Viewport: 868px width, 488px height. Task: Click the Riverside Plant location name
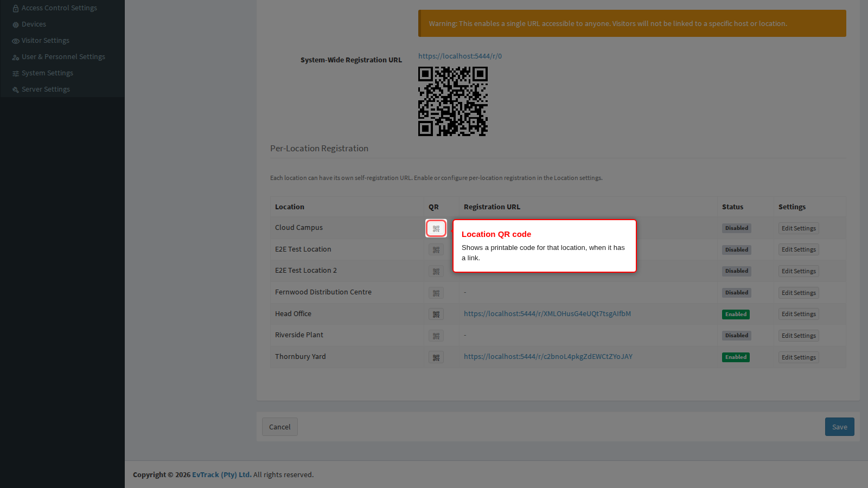tap(299, 335)
